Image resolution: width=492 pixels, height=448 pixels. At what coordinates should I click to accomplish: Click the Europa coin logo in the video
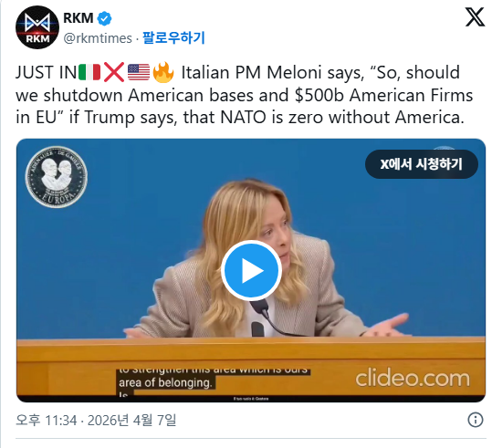pos(57,177)
